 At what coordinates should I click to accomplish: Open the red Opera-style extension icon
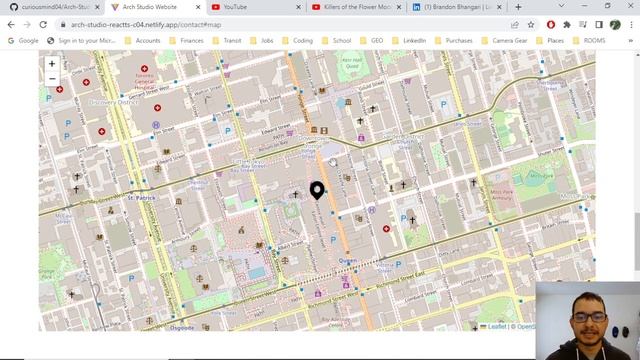click(551, 25)
